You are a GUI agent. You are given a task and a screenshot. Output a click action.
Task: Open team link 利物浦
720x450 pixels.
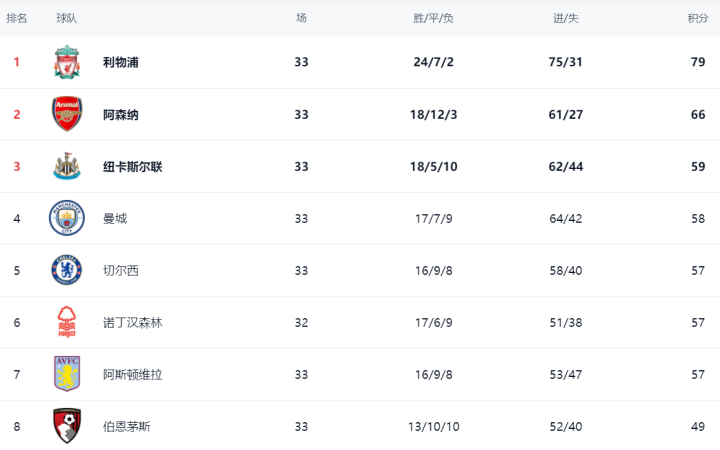[x=121, y=62]
